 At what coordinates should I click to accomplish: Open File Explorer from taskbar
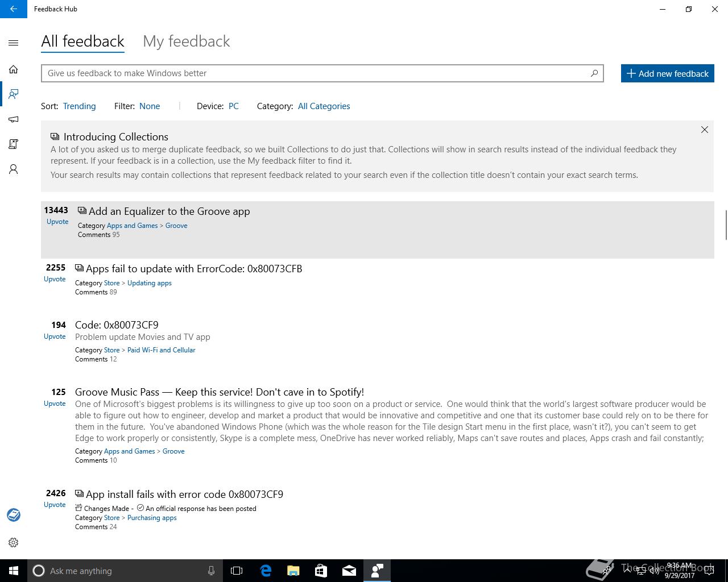point(293,571)
